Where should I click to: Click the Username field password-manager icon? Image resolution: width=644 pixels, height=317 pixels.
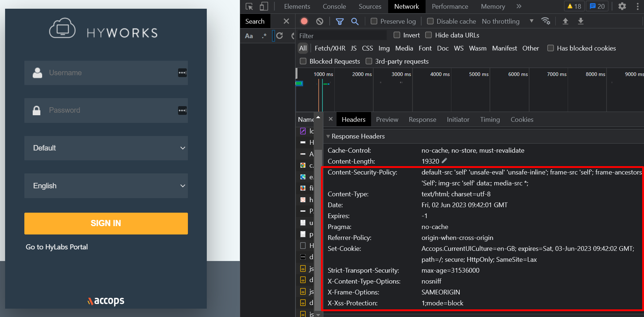coord(182,73)
